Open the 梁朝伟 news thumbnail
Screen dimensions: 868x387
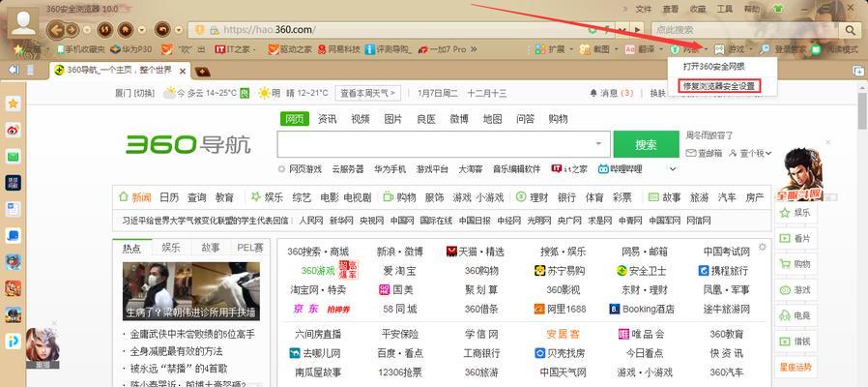click(191, 291)
